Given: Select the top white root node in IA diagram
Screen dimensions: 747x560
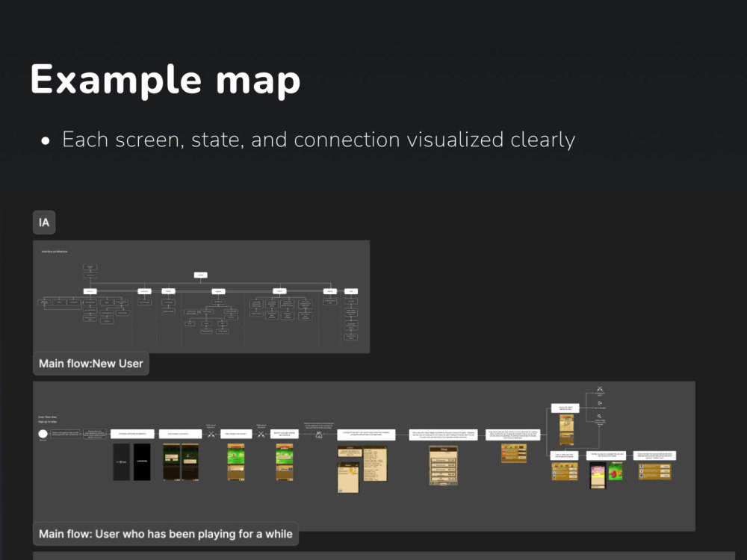Looking at the screenshot, I should (200, 275).
